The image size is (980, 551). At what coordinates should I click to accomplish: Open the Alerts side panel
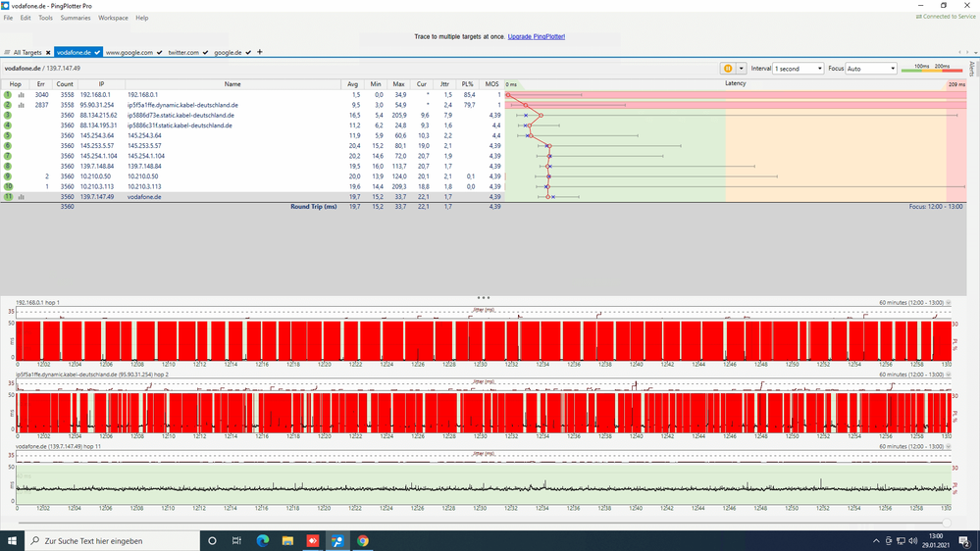pyautogui.click(x=972, y=69)
